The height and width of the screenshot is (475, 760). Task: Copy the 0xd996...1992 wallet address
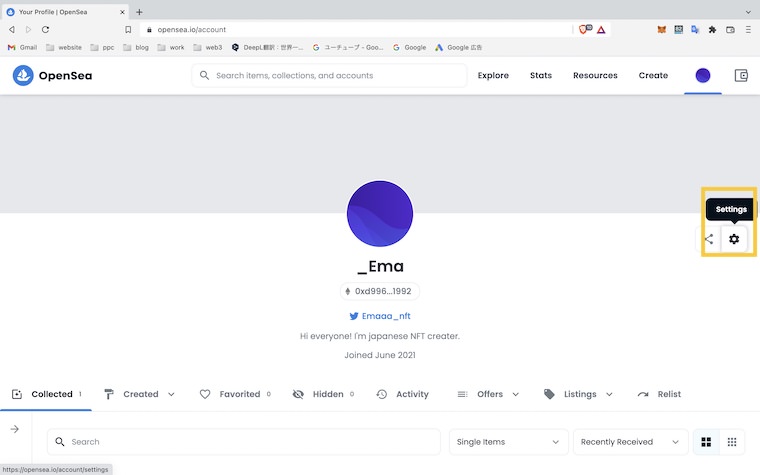379,291
